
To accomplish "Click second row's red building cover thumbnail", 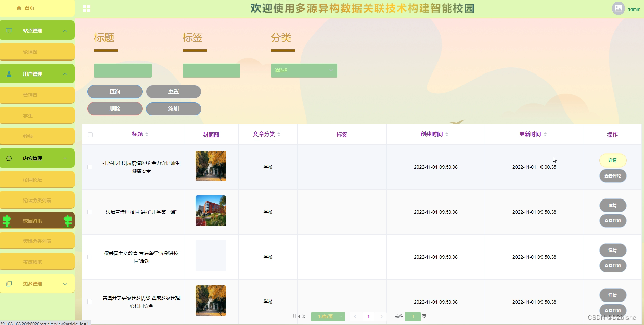I will click(211, 211).
